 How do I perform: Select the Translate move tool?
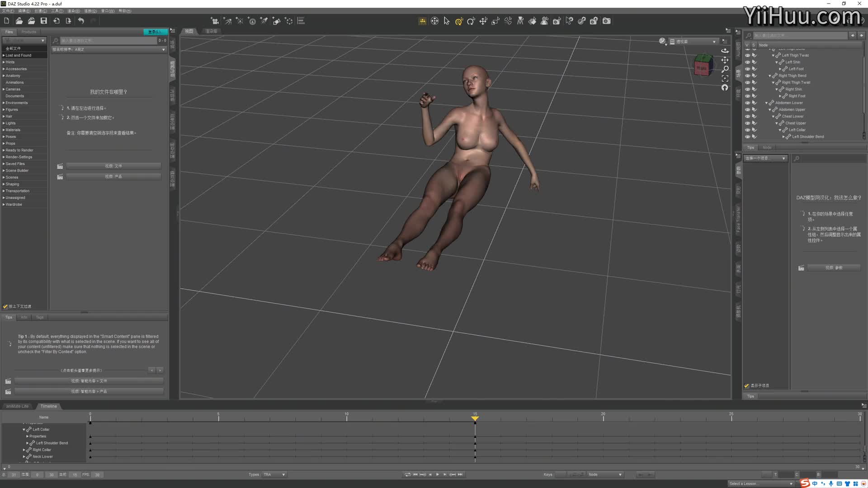tap(483, 21)
